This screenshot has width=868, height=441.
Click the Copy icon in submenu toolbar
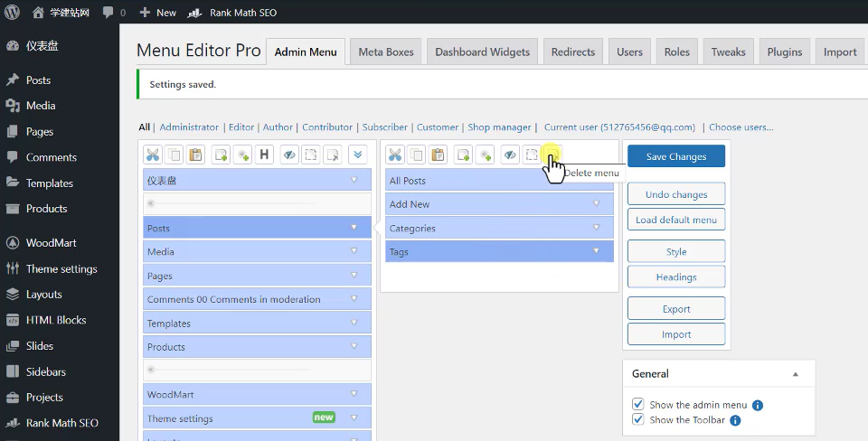coord(417,155)
